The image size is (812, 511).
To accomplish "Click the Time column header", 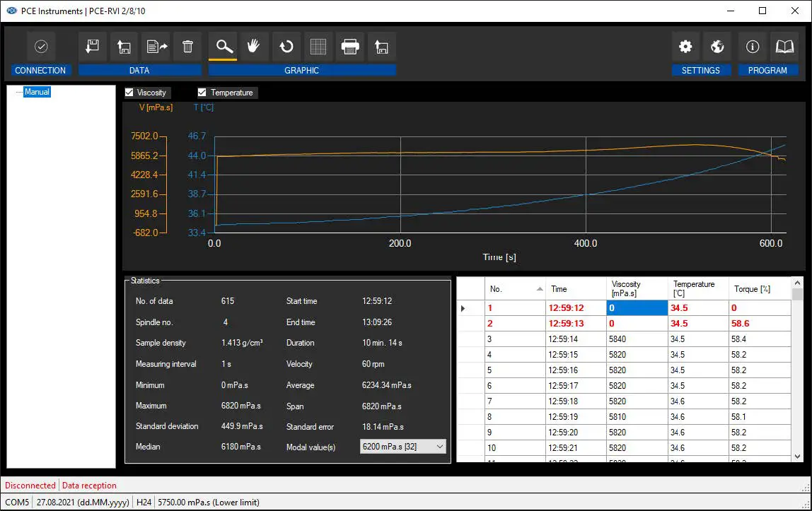I will [x=575, y=289].
